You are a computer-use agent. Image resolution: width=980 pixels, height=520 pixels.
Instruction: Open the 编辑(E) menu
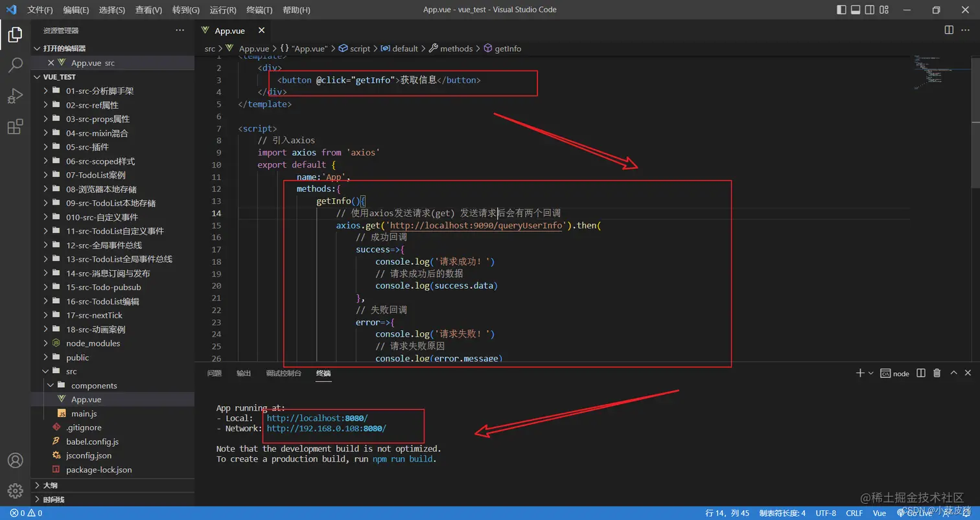pos(76,10)
